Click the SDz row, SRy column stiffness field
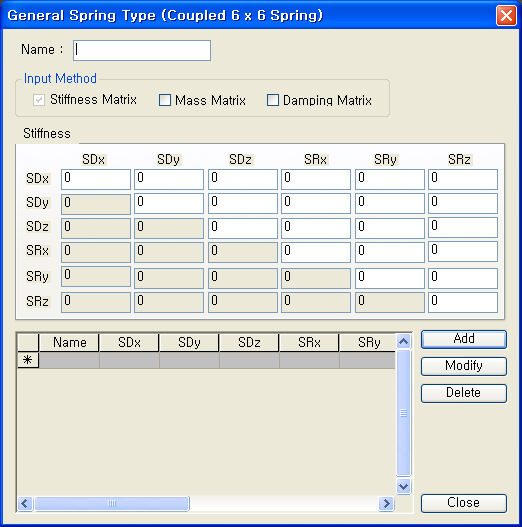Viewport: 522px width, 527px height. point(390,228)
